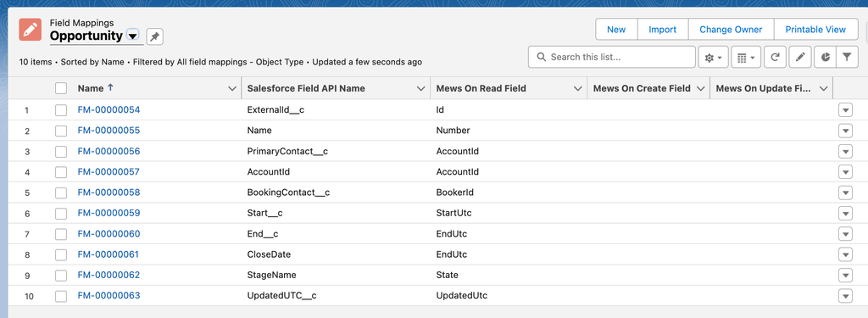868x318 pixels.
Task: Open Salesforce Field API Name column menu
Action: coord(420,89)
